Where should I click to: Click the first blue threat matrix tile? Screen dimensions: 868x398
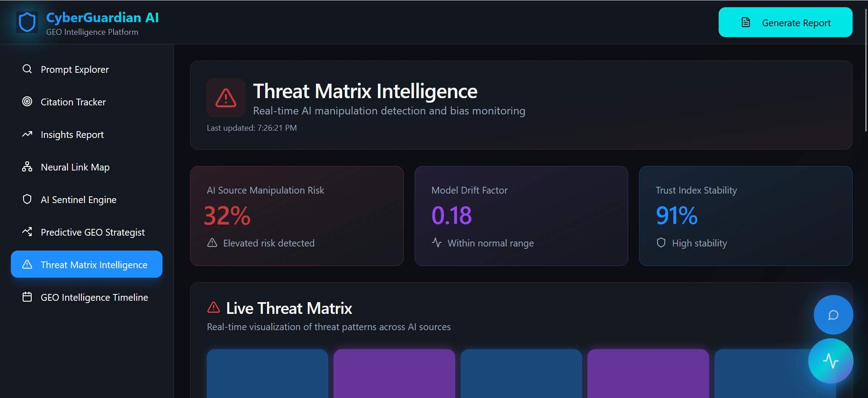267,374
